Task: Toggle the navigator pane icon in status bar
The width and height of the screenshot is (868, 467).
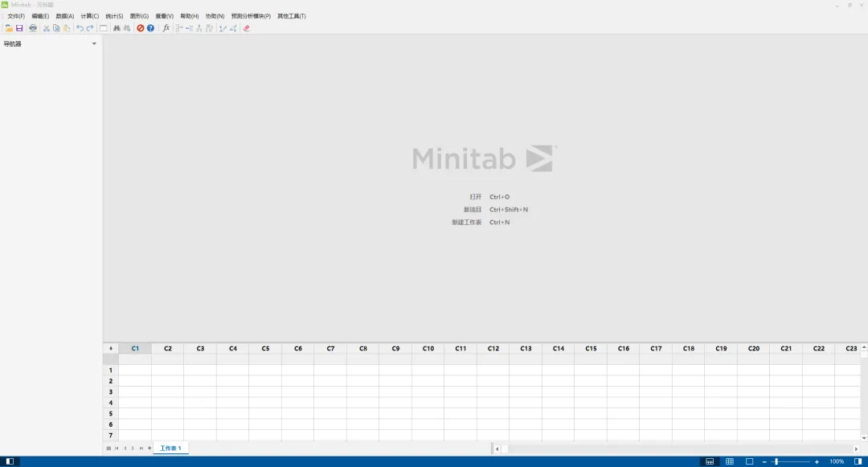Action: pyautogui.click(x=10, y=461)
